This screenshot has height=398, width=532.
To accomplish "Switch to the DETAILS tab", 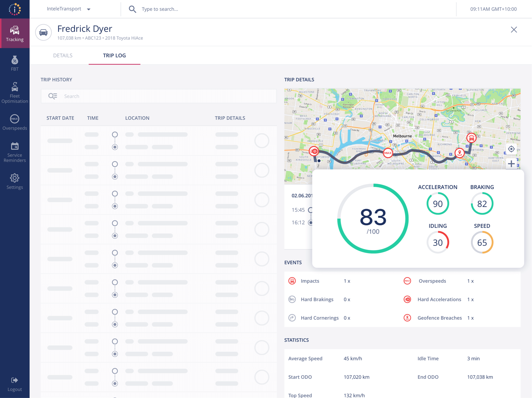I will (63, 56).
